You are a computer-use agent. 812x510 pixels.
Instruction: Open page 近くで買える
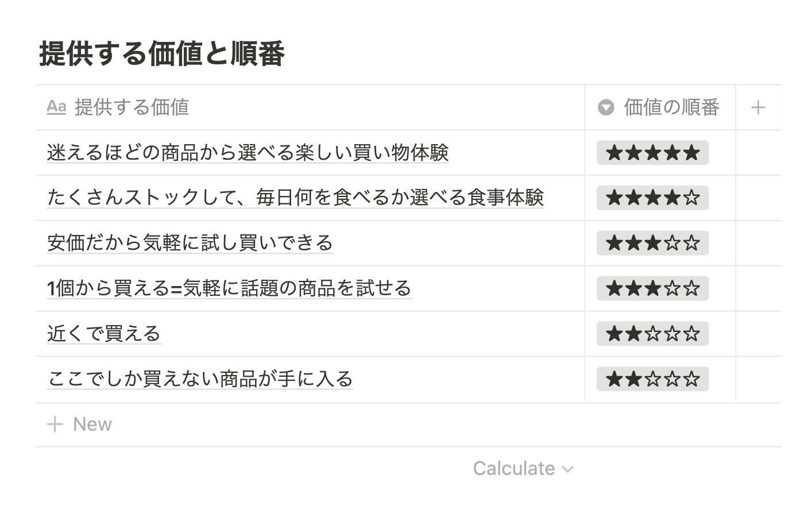[x=104, y=334]
